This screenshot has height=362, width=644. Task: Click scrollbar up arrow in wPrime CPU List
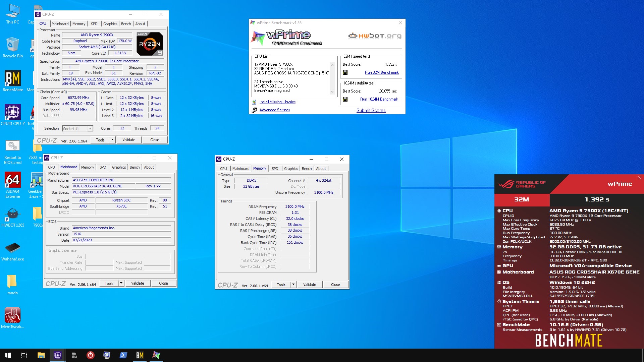click(x=332, y=65)
